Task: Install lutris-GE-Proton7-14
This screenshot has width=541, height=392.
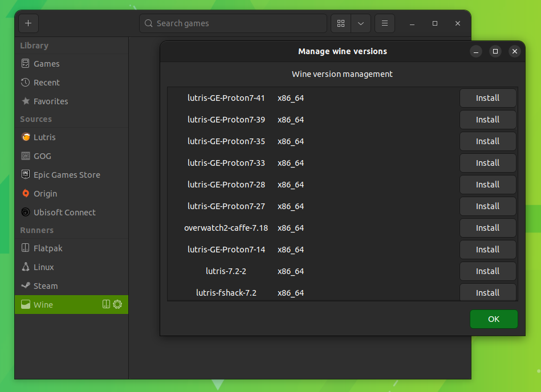Action: [x=487, y=250]
